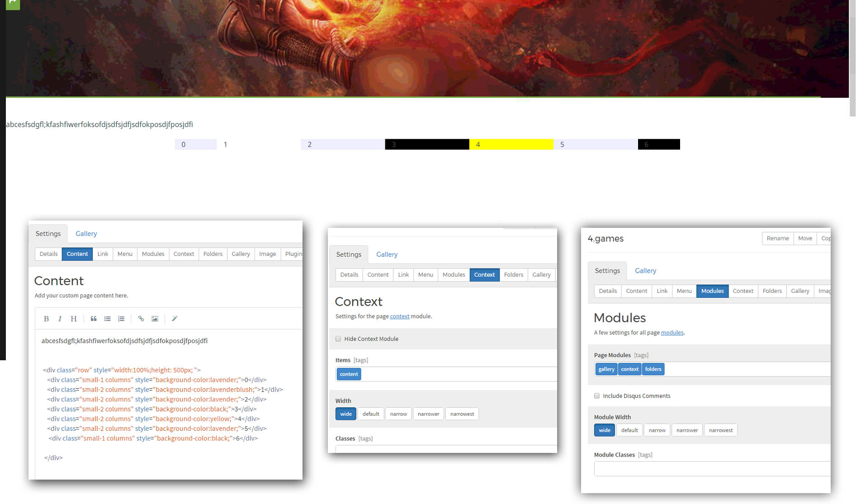Enable Include Disqus Comments checkbox
The width and height of the screenshot is (856, 504).
pos(597,396)
